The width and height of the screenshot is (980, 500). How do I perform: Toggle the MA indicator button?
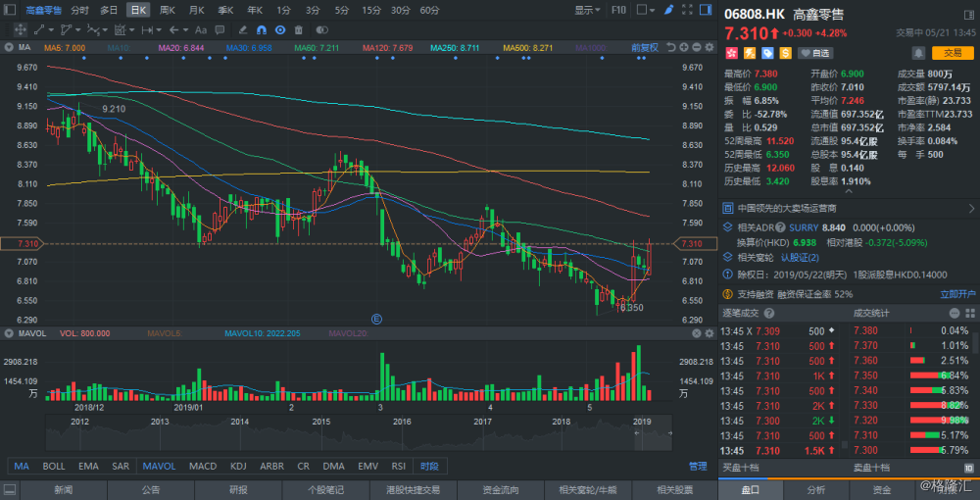click(22, 467)
